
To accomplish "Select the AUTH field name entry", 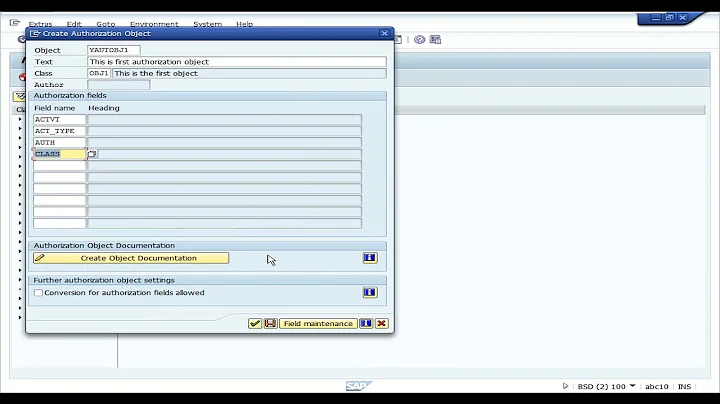I will coord(59,142).
